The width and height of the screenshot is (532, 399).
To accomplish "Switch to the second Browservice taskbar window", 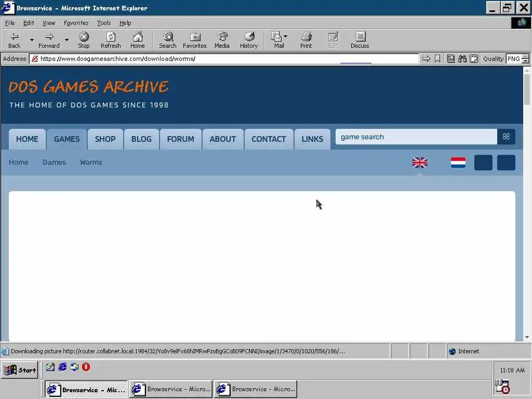I will point(171,389).
